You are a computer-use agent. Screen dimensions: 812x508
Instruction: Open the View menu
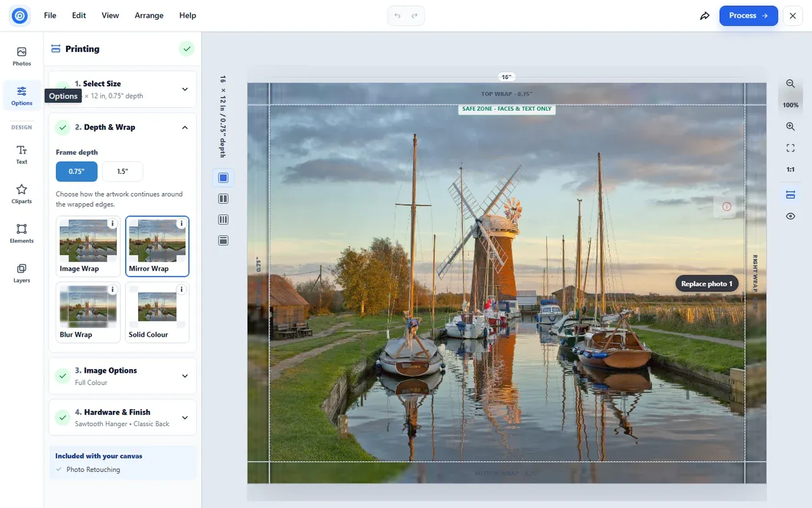tap(110, 15)
